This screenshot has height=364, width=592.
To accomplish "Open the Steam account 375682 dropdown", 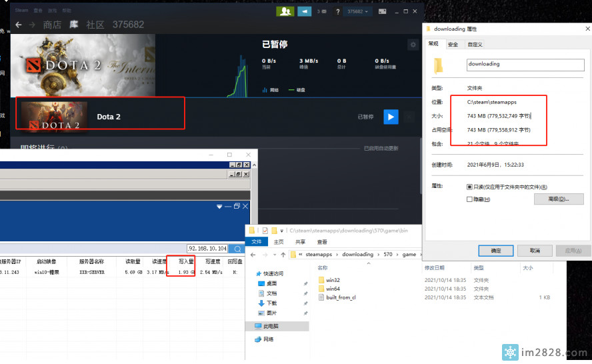I will click(357, 12).
